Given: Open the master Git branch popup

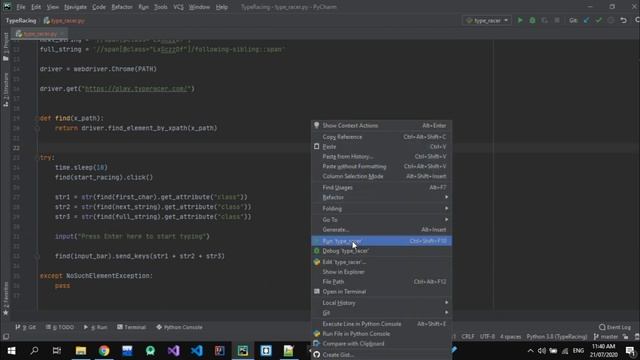Looking at the screenshot, I should click(606, 337).
